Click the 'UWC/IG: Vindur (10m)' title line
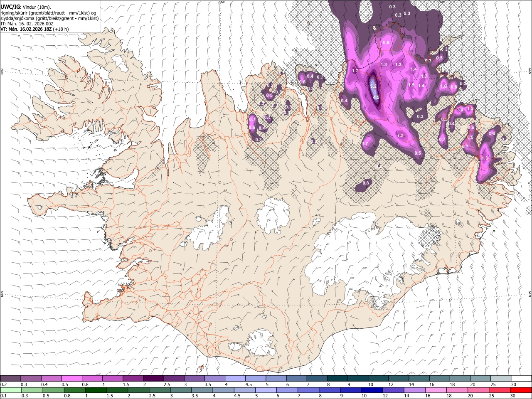532x399 pixels. 25,7
